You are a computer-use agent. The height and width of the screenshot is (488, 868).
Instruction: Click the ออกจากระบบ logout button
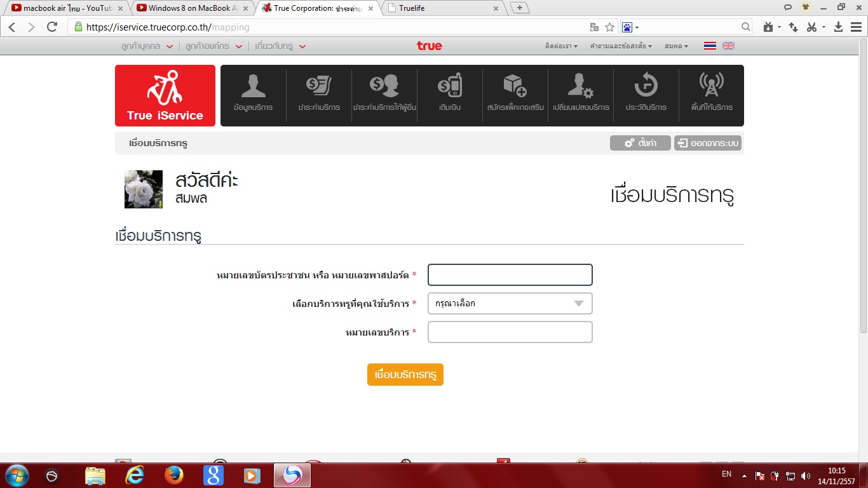coord(708,143)
